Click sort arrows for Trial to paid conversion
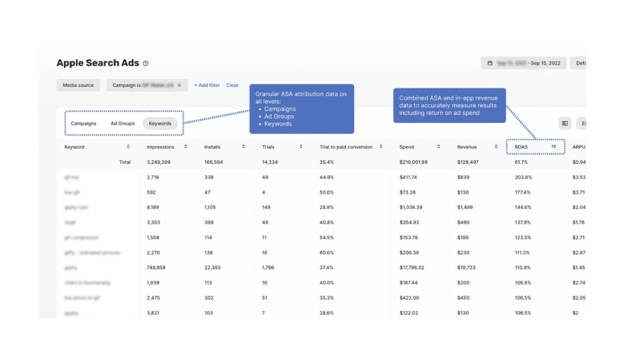Screen dimensions: 644x362 (381, 147)
